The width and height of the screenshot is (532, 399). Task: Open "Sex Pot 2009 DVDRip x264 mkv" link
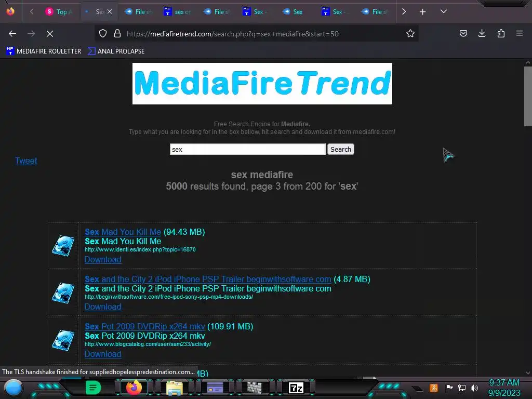144,326
